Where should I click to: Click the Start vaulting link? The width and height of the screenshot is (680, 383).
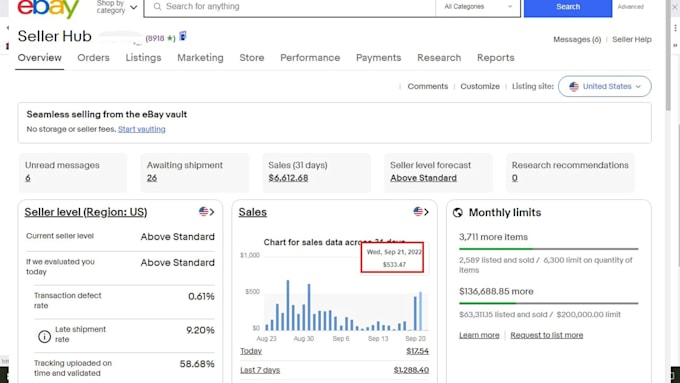(141, 129)
